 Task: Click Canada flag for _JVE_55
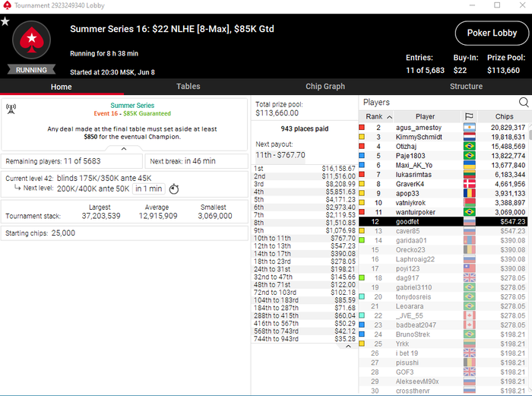pos(469,315)
